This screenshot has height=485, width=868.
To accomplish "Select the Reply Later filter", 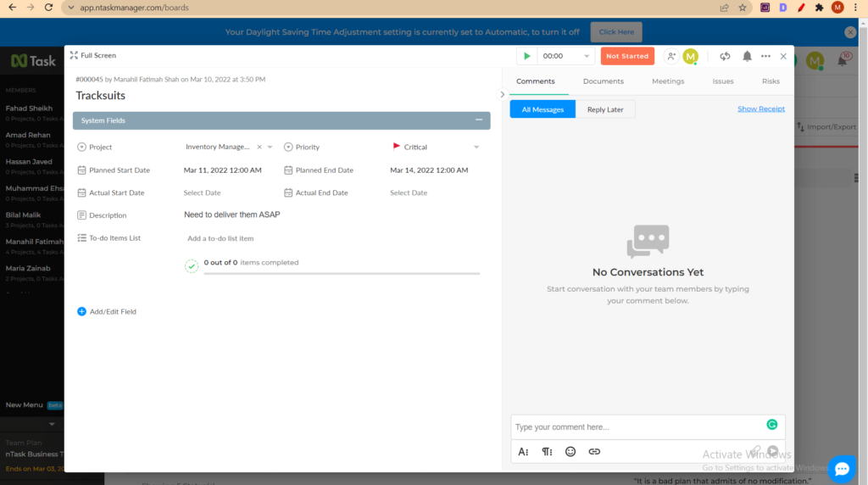I will coord(605,109).
